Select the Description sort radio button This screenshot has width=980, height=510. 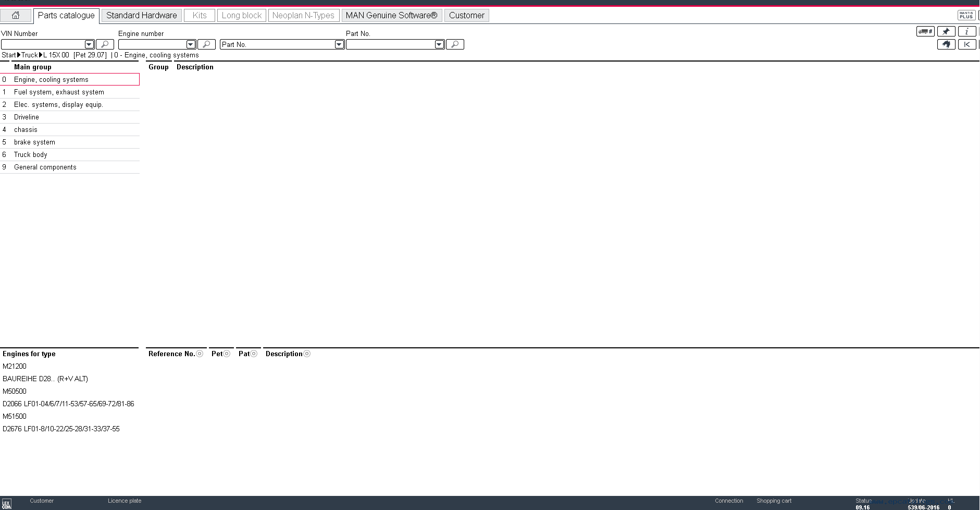[307, 354]
